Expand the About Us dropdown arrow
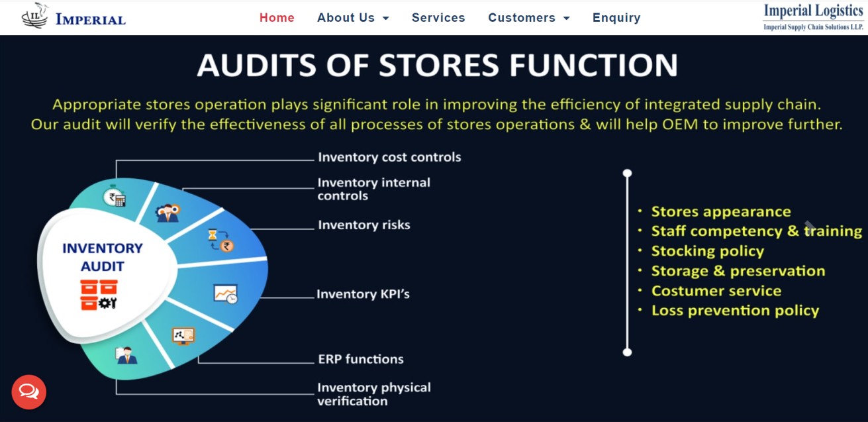The height and width of the screenshot is (422, 868). tap(386, 19)
